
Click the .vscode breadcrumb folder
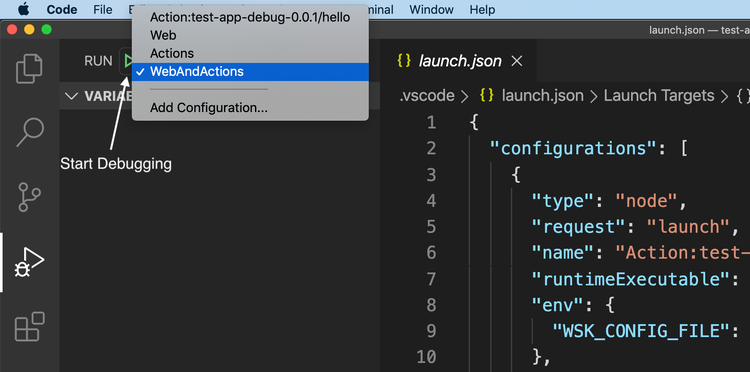(427, 96)
